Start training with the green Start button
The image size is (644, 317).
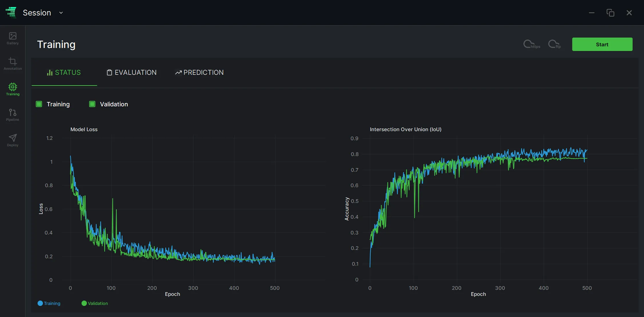click(602, 44)
